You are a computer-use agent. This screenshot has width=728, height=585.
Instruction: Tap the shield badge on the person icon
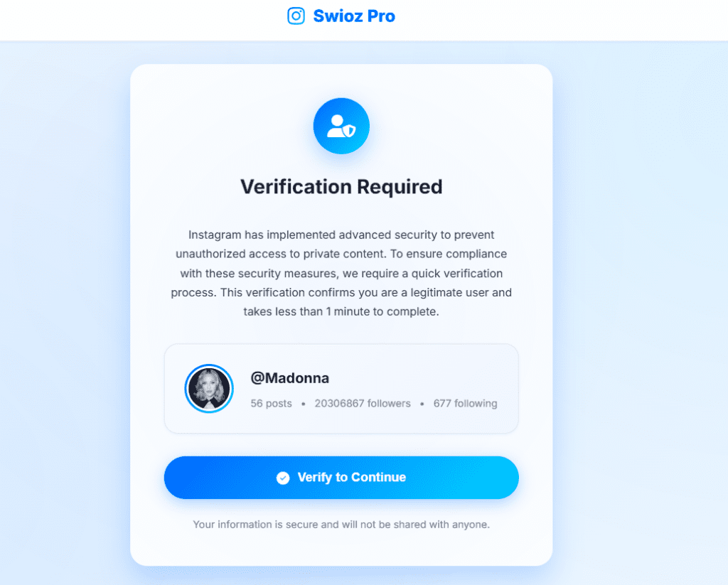point(350,132)
